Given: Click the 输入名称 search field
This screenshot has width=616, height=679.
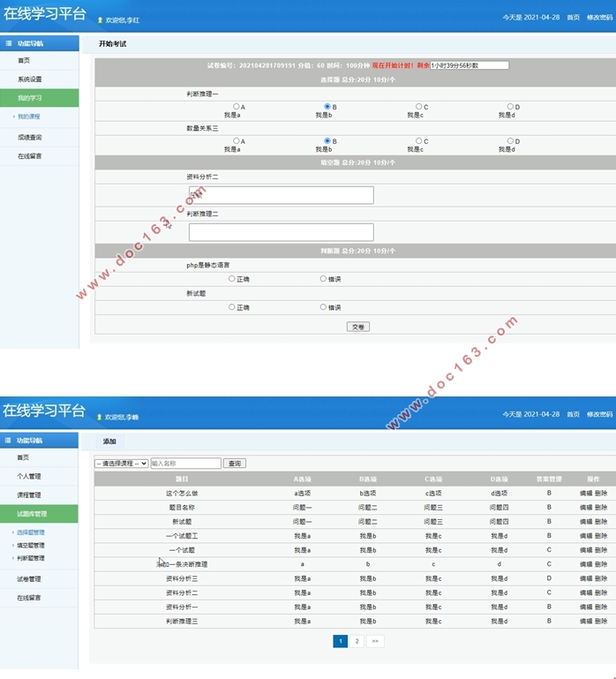Looking at the screenshot, I should 185,464.
